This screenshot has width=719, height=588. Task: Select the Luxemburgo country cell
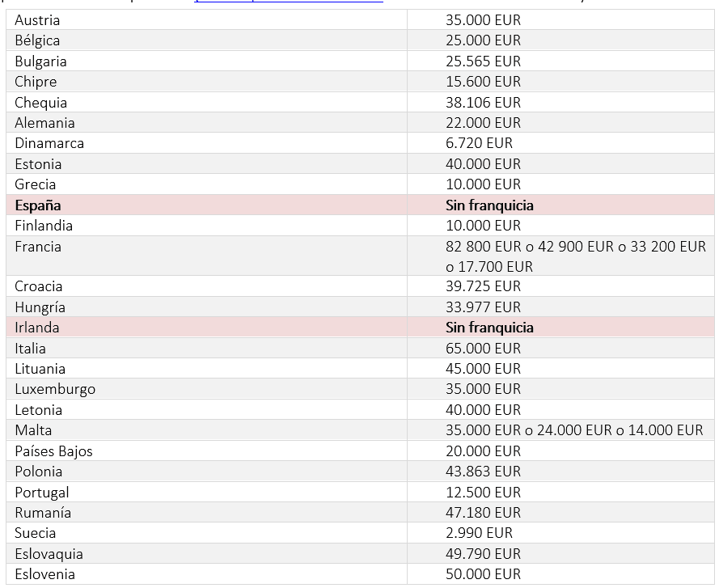coord(55,389)
